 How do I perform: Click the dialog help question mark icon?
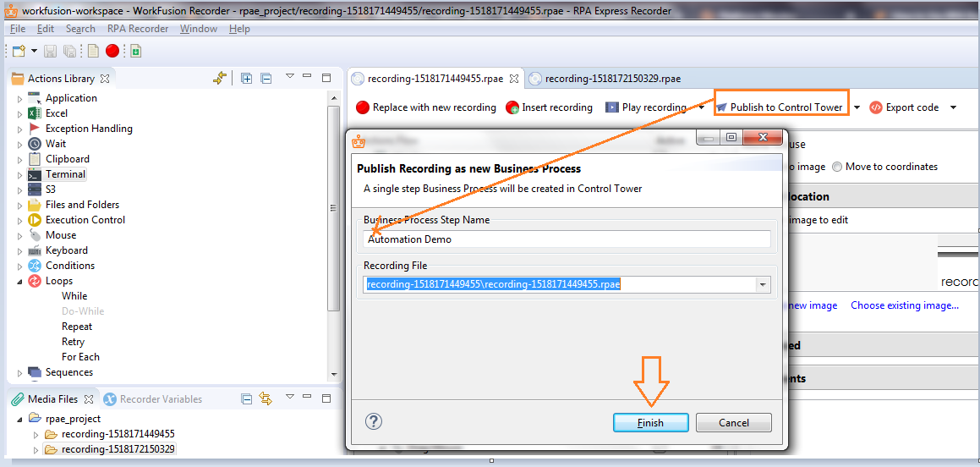373,421
